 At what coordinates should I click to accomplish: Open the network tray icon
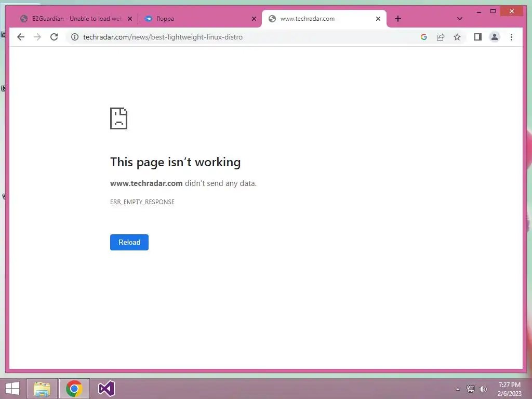pyautogui.click(x=471, y=389)
